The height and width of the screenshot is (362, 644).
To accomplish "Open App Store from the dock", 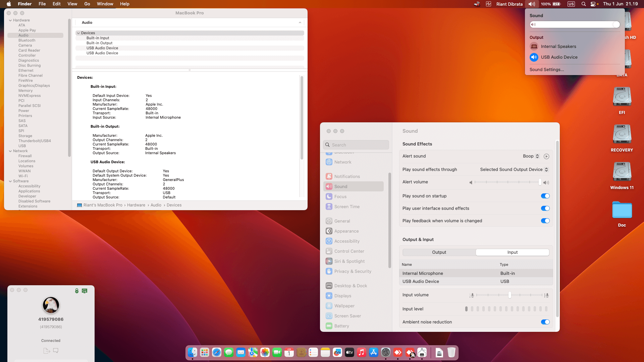I will [x=373, y=352].
